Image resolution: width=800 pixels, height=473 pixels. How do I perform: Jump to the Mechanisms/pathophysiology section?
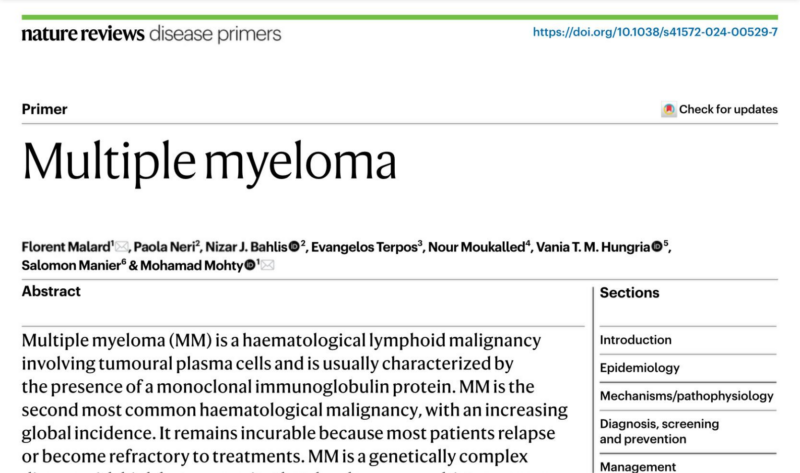[686, 396]
